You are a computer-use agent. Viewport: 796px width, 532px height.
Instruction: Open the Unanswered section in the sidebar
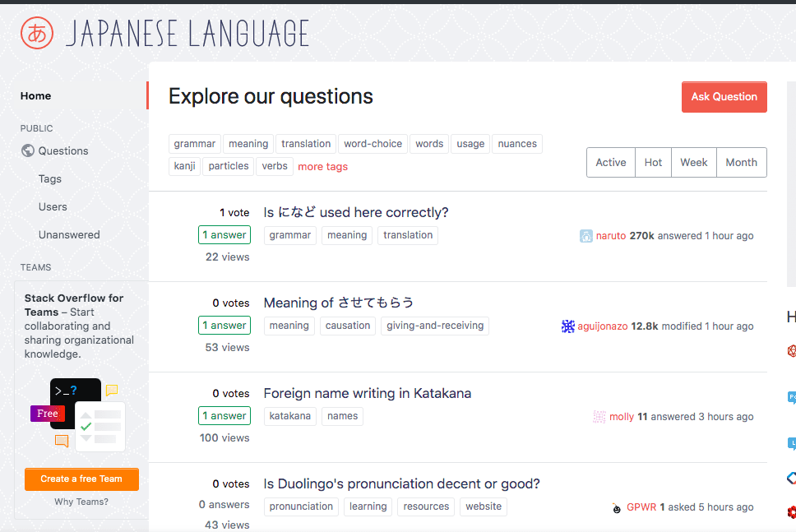tap(69, 234)
